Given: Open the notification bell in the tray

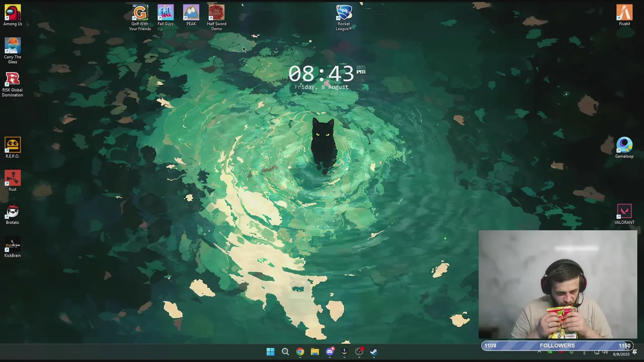Looking at the screenshot, I should point(635,351).
